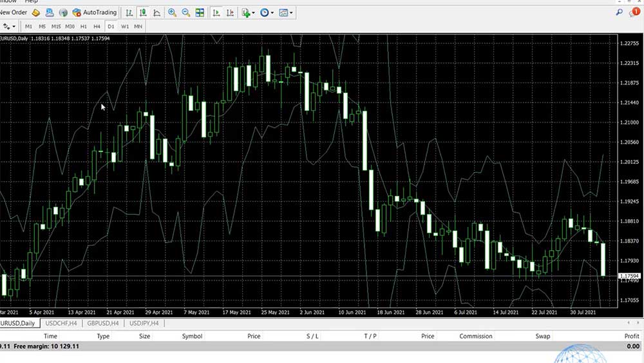Select the H1 timeframe button
The image size is (644, 363).
coord(83,26)
